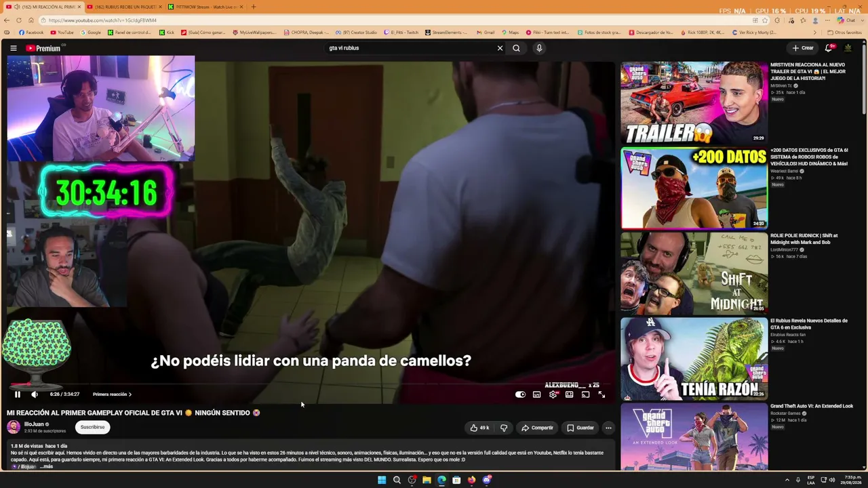Switch to RUBIUS RECIBE UN PAQUETE tab
The height and width of the screenshot is (488, 868).
[125, 7]
